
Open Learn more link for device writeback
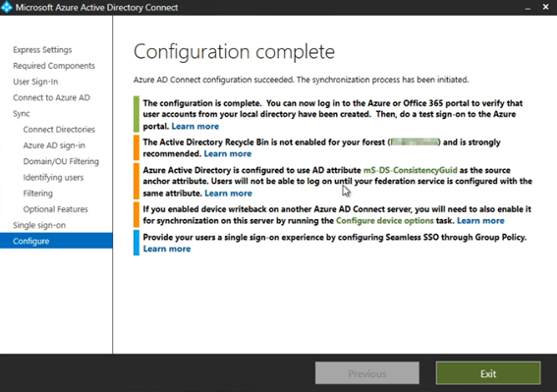tap(480, 221)
